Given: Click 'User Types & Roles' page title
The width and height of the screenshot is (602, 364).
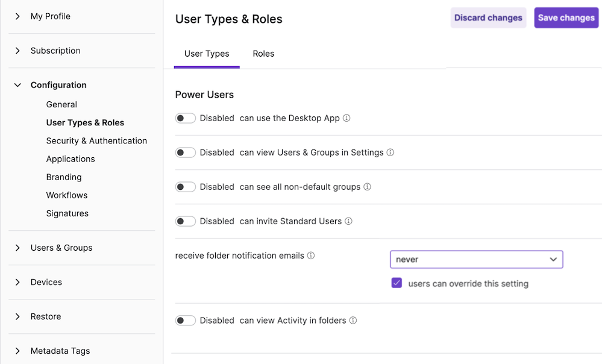Looking at the screenshot, I should coord(229,19).
